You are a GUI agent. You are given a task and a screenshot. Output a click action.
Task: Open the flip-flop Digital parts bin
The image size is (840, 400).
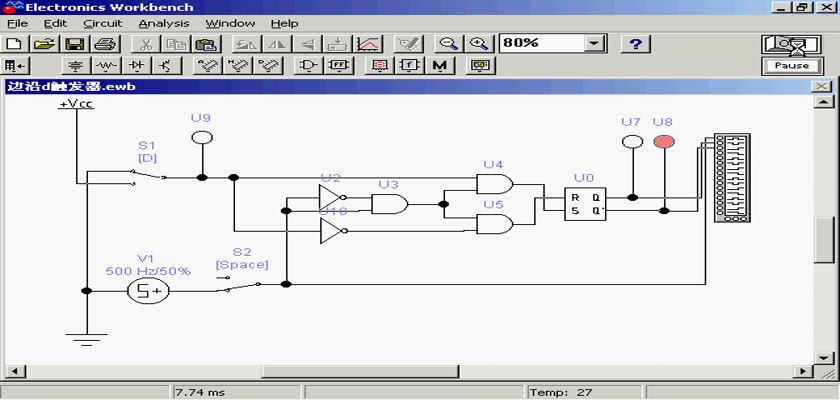click(x=339, y=66)
